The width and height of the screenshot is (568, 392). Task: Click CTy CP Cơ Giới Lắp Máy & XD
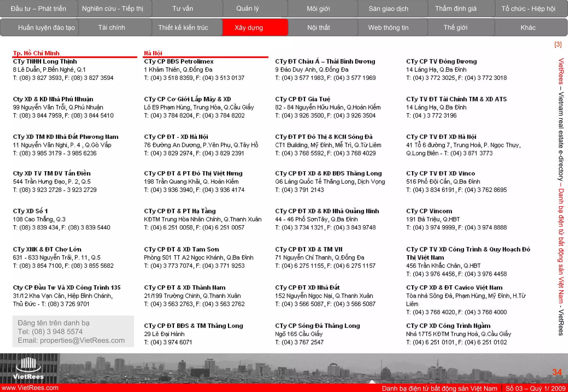187,99
